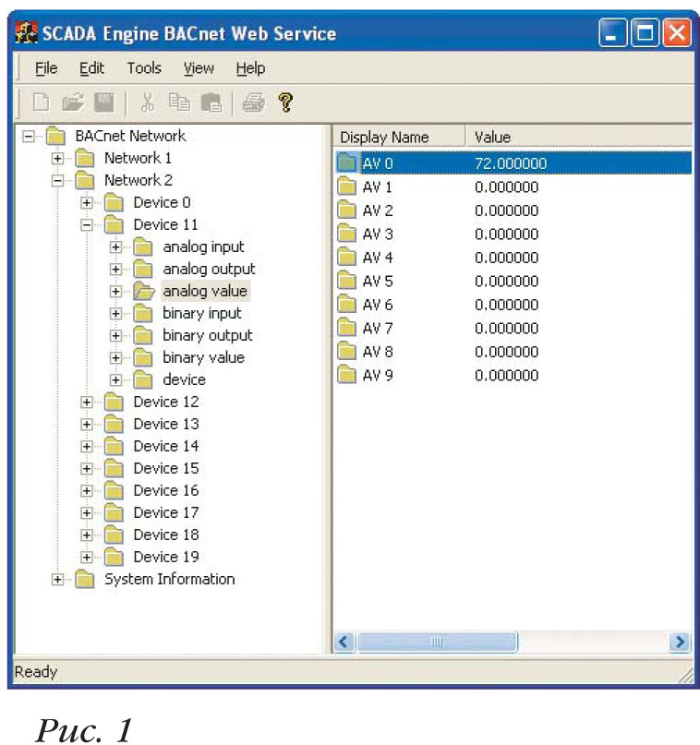
Task: Click the horizontal scrollbar left arrow
Action: coord(344,643)
